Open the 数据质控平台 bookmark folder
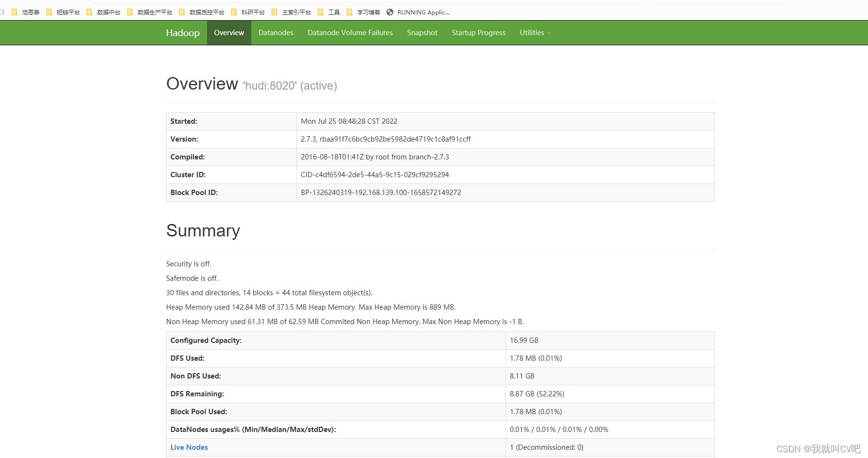868x458 pixels. (207, 12)
